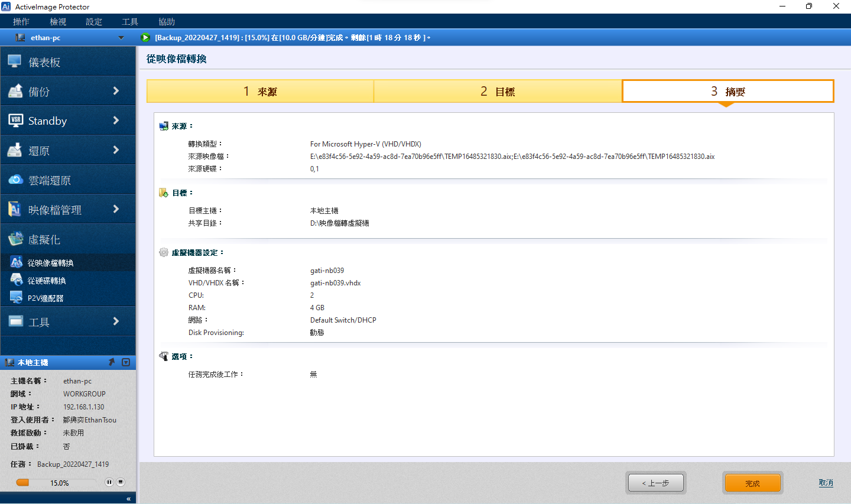This screenshot has height=504, width=851.
Task: Switch to the 1 來源 wizard step tab
Action: click(260, 92)
